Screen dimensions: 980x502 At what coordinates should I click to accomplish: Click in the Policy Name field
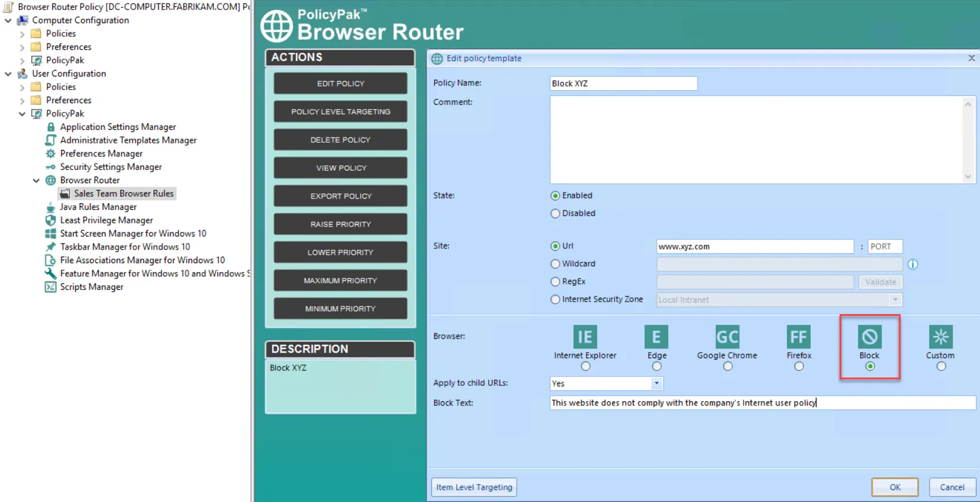click(623, 84)
